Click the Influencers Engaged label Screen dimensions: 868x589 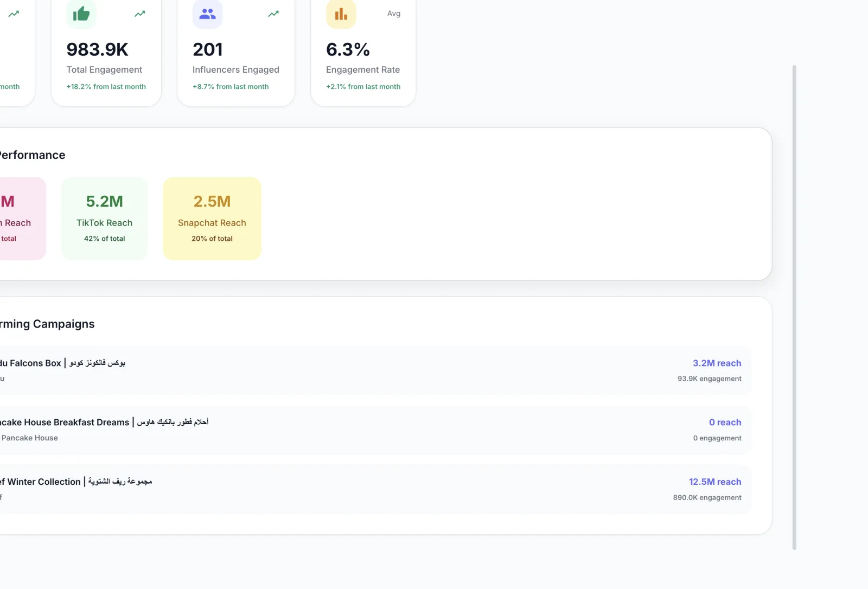tap(236, 69)
